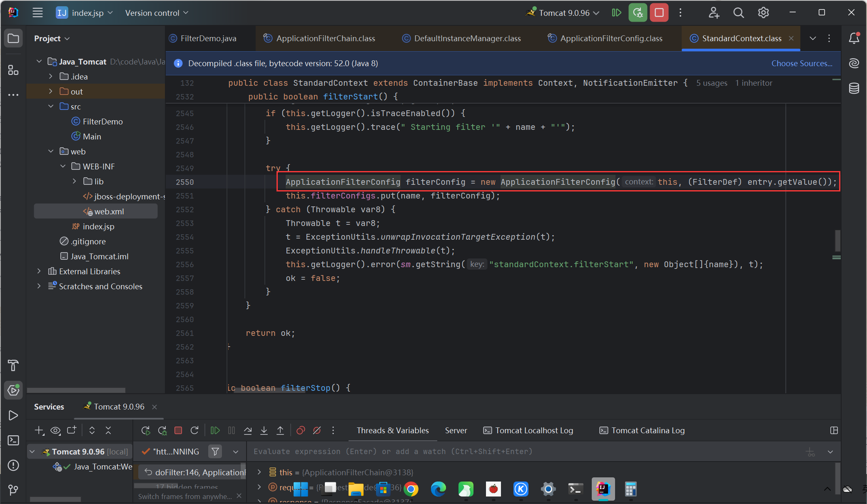This screenshot has width=867, height=504.
Task: Open the Database tool window
Action: (x=854, y=88)
